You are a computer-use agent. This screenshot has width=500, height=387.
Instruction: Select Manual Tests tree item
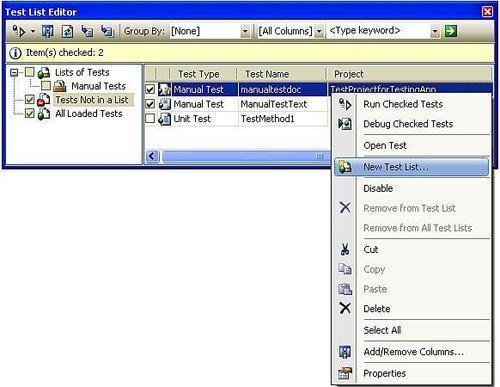coord(99,86)
